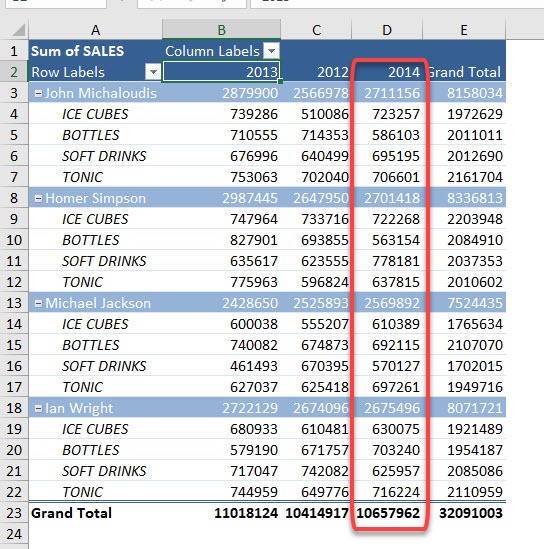Open the Column Labels filter dropdown
The image size is (544, 549).
coord(271,51)
